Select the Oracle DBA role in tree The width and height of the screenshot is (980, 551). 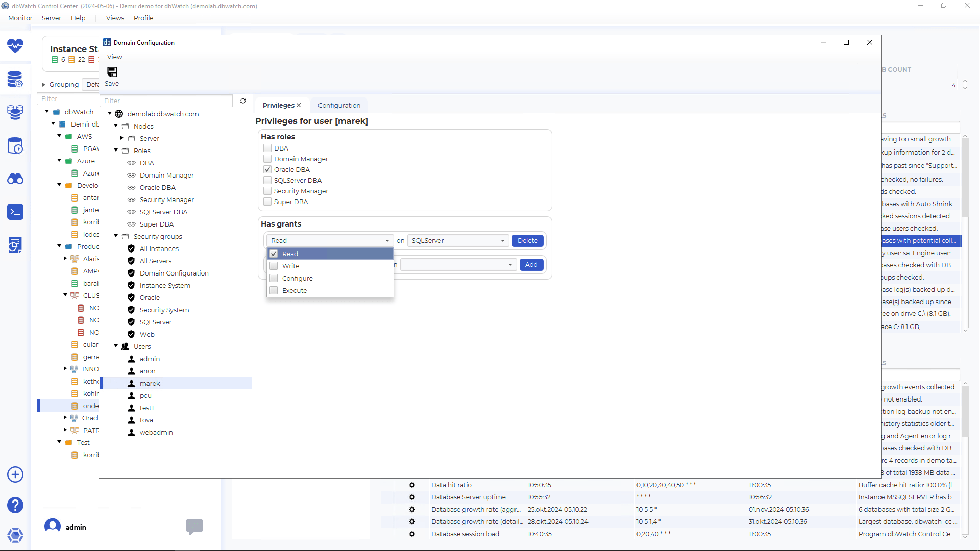(158, 188)
